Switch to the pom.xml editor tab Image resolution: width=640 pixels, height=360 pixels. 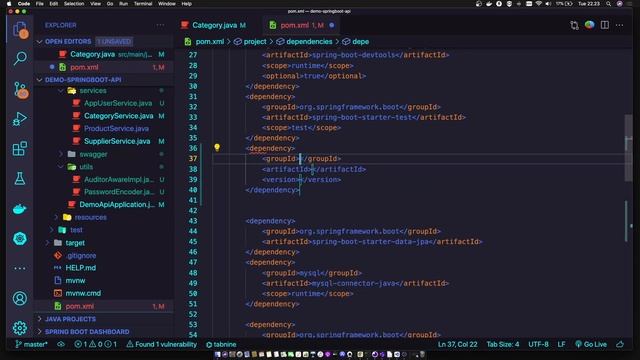(x=301, y=25)
